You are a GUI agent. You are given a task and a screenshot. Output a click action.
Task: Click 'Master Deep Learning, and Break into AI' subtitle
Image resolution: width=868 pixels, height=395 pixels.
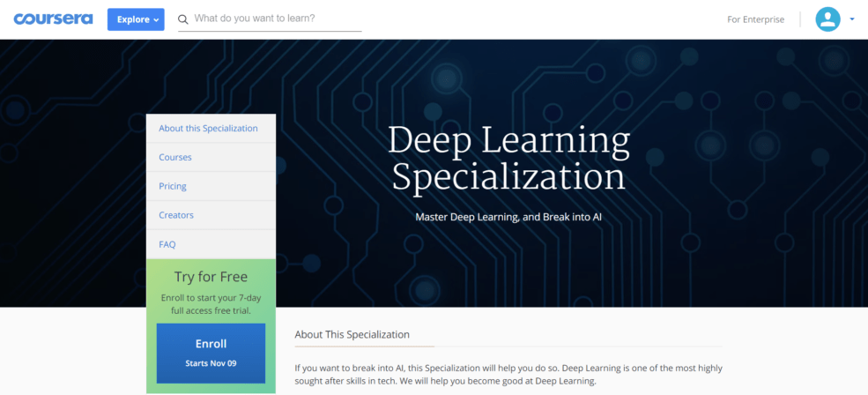(x=508, y=217)
